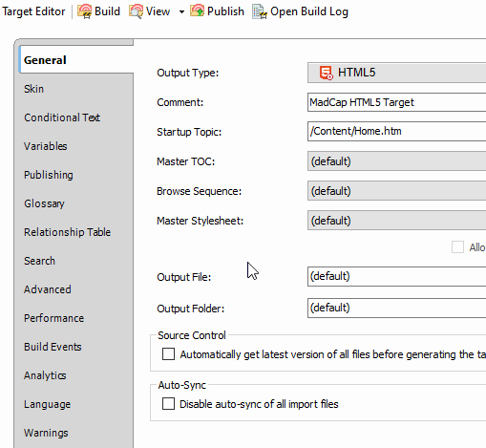Open the Build Events tab
This screenshot has width=486, height=448.
53,347
